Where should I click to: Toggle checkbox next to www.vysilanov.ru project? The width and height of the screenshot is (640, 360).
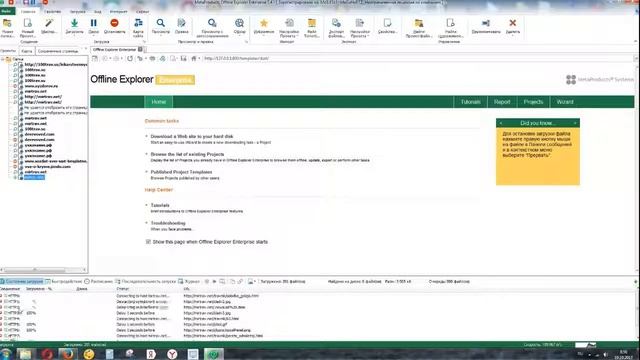click(16, 86)
